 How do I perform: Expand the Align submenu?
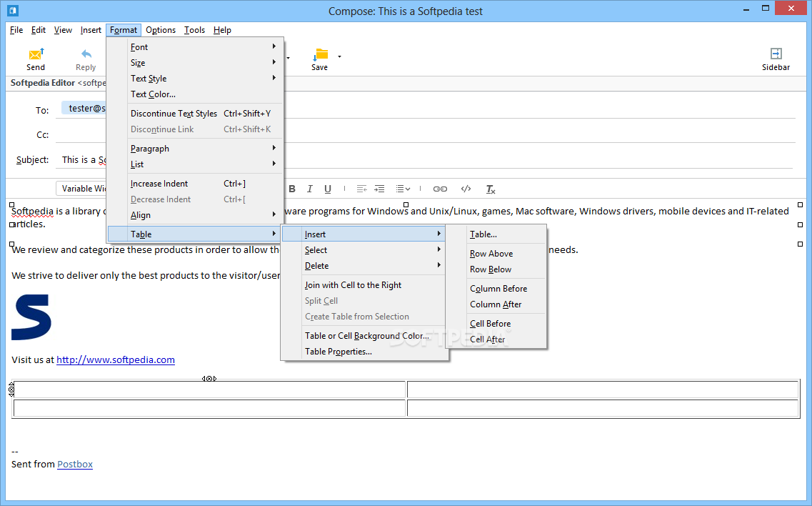[206, 214]
